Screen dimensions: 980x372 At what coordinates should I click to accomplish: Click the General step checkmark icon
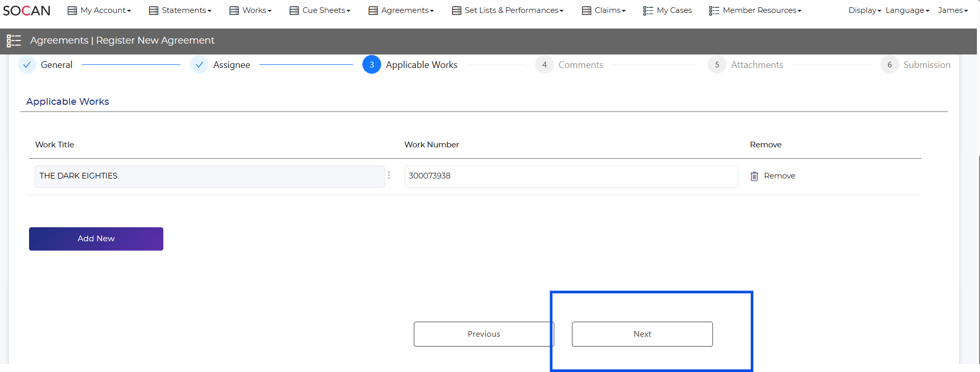pyautogui.click(x=27, y=65)
